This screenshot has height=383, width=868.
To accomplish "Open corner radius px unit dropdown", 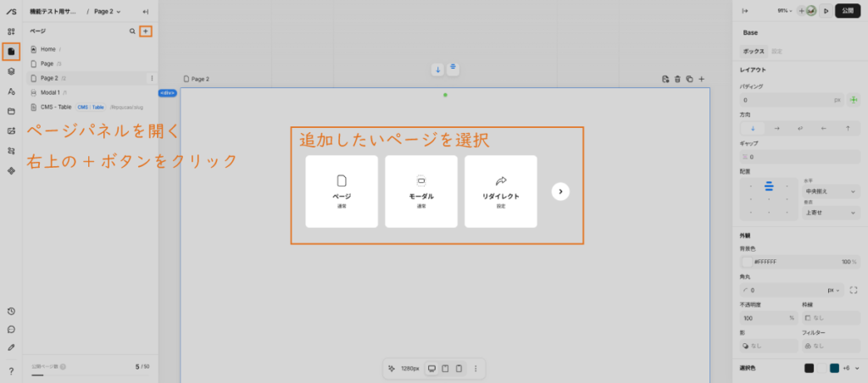I will [x=834, y=290].
